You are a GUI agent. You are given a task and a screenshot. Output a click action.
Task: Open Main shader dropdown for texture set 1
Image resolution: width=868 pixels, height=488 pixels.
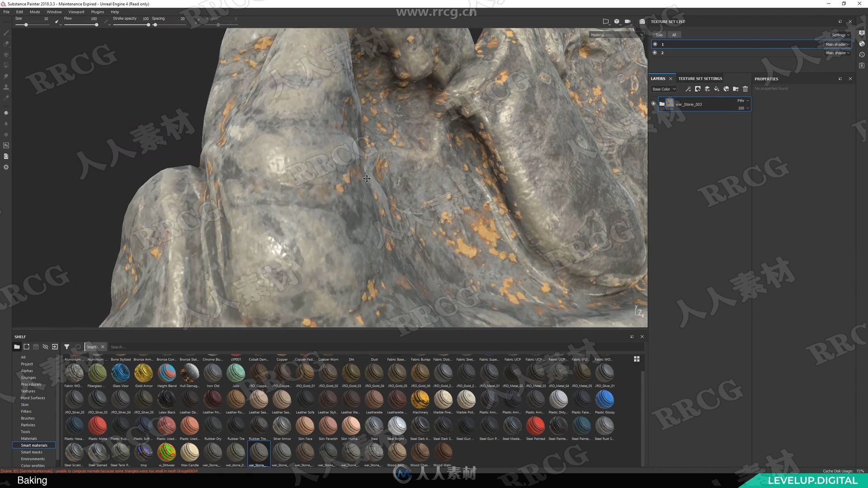click(837, 44)
